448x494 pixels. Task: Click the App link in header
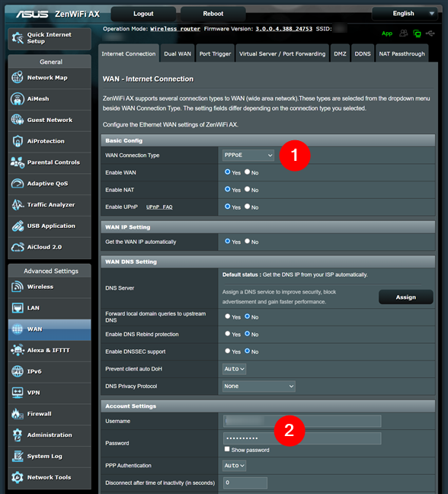[387, 34]
